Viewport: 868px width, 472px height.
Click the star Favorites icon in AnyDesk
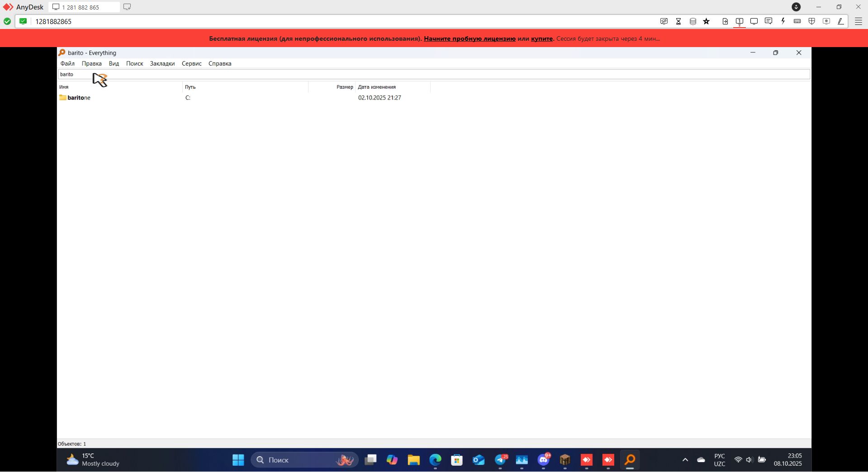(x=707, y=21)
